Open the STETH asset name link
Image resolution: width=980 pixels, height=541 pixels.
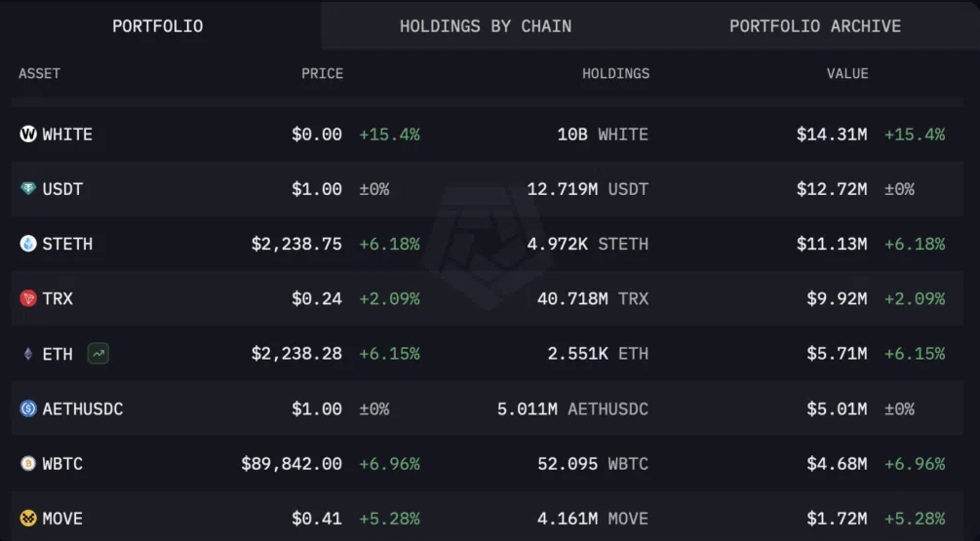(x=67, y=244)
